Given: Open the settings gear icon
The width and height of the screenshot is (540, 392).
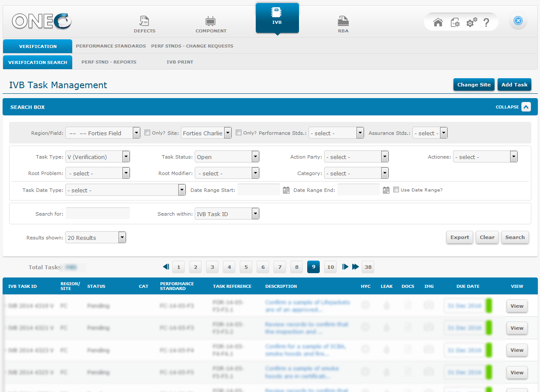Looking at the screenshot, I should coord(470,22).
